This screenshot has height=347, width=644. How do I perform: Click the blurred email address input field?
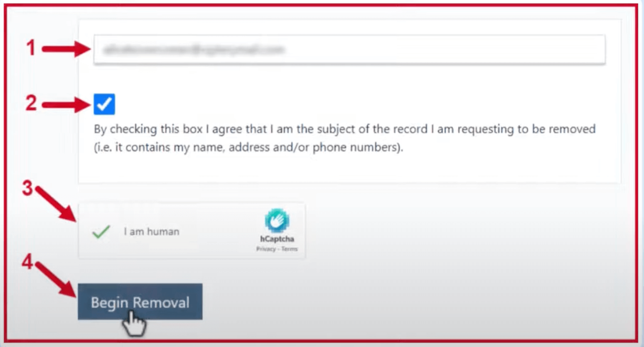coord(349,50)
